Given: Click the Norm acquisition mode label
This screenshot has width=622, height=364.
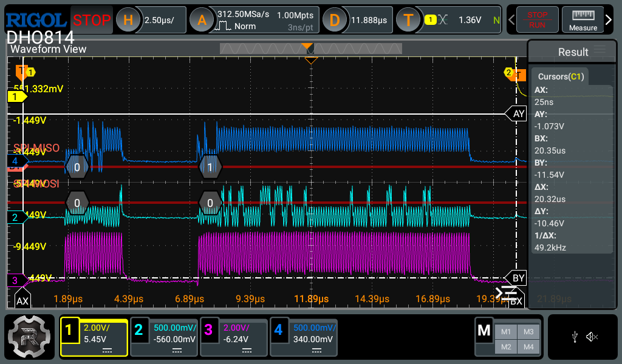Looking at the screenshot, I should coord(245,26).
